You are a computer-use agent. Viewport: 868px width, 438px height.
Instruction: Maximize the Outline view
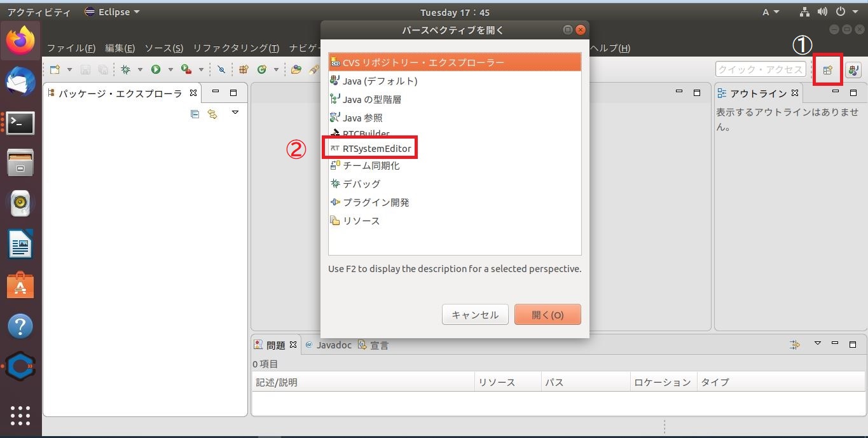[x=853, y=93]
